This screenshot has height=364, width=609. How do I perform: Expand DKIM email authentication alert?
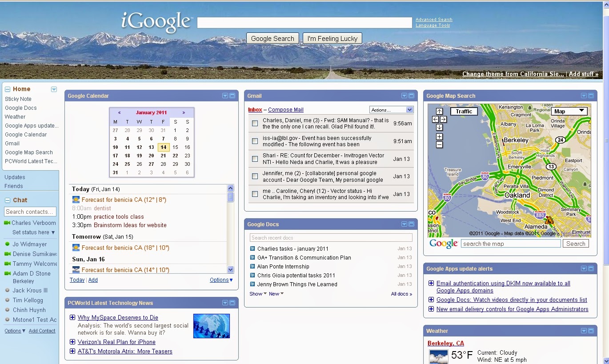(431, 283)
